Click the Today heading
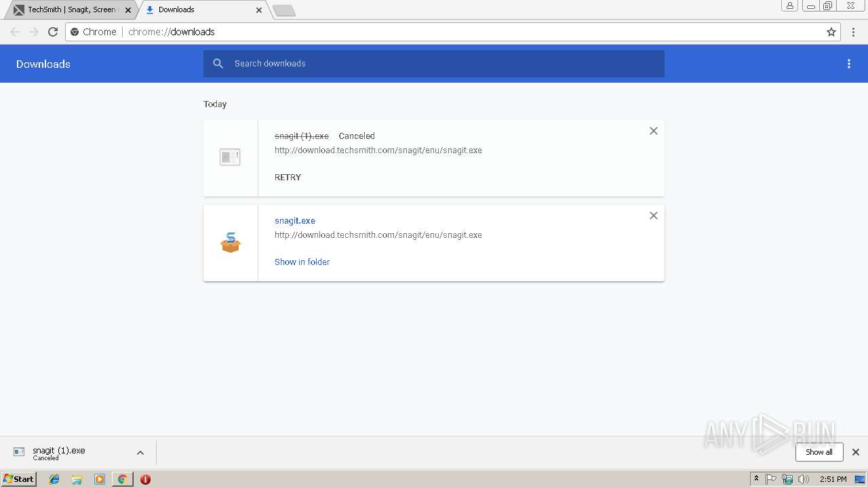The width and height of the screenshot is (868, 488). tap(215, 104)
